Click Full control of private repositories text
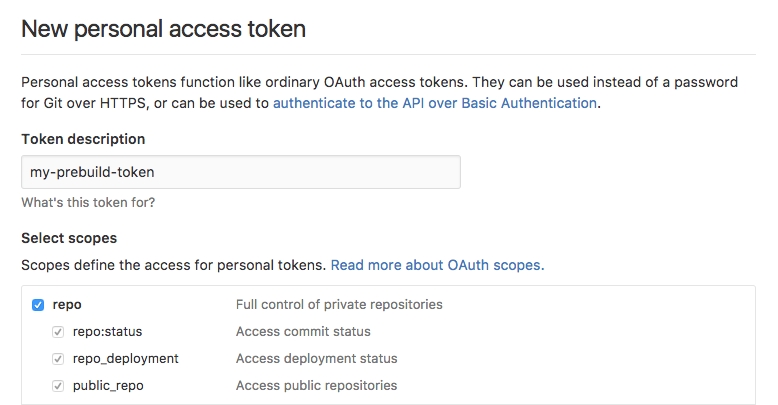 tap(339, 305)
